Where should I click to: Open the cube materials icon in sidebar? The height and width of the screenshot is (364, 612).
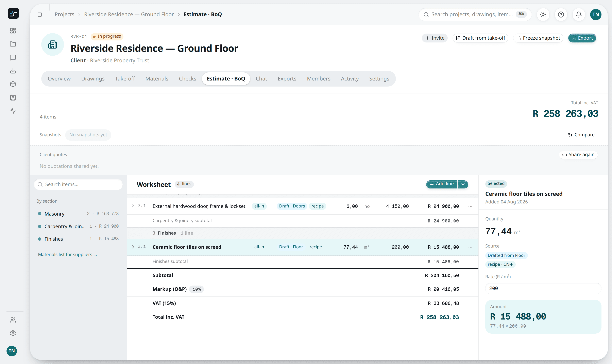pyautogui.click(x=13, y=84)
